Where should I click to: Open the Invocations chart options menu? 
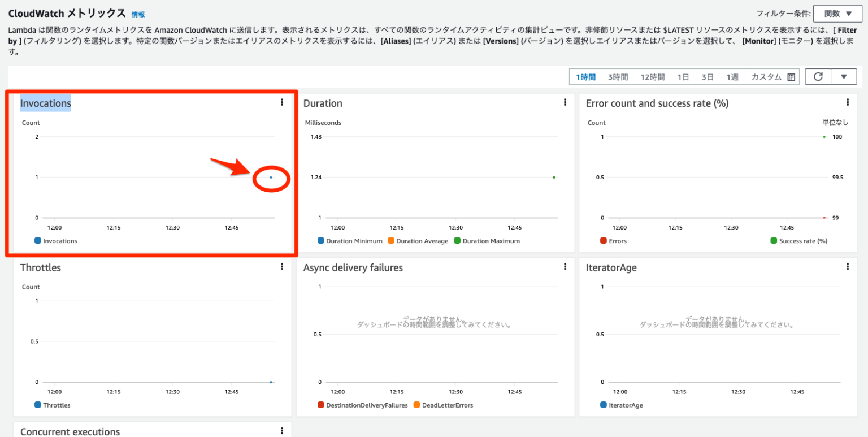(x=281, y=102)
